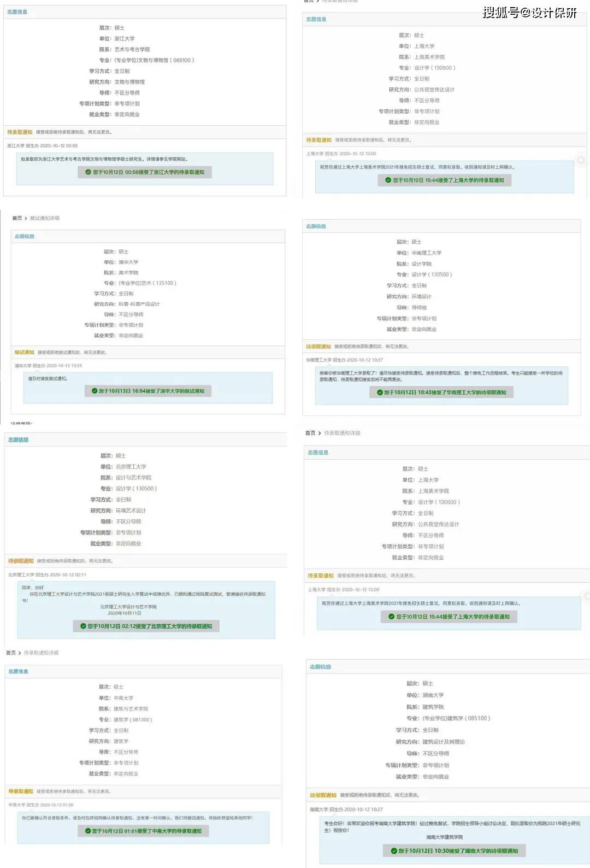Click the breadcrumb chevron before 复试通知详细

[26, 218]
